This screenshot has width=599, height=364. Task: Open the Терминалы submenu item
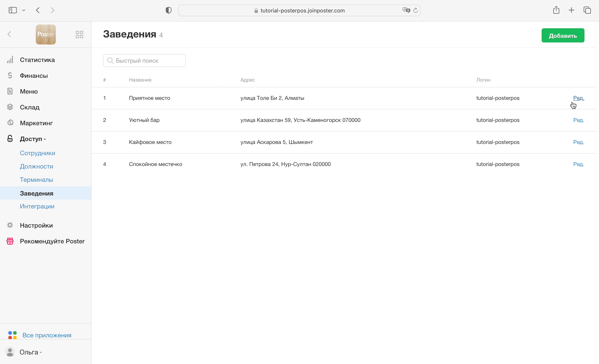point(36,180)
